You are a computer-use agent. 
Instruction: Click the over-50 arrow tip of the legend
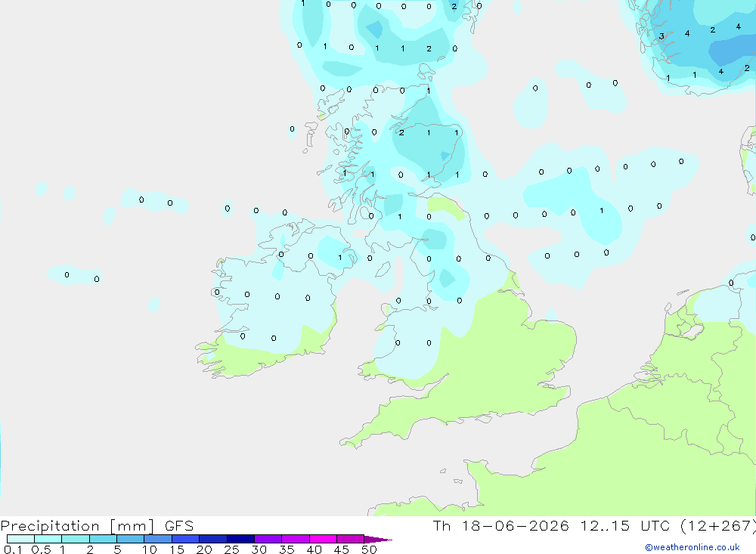click(377, 540)
